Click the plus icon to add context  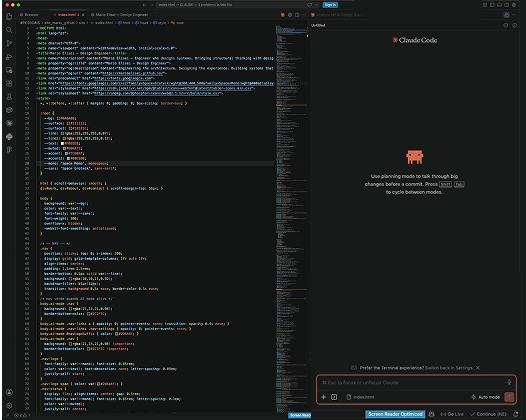click(323, 397)
